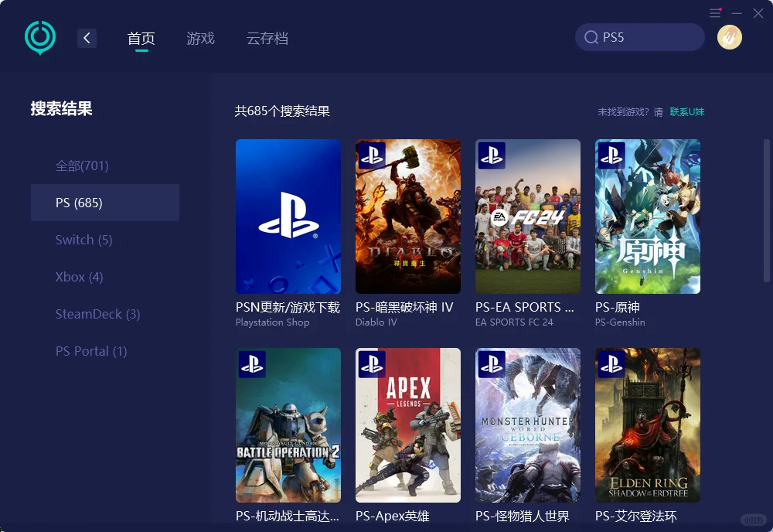This screenshot has width=773, height=532.
Task: Open the Elden Ring Shadow of Erdtree cover
Action: [647, 425]
